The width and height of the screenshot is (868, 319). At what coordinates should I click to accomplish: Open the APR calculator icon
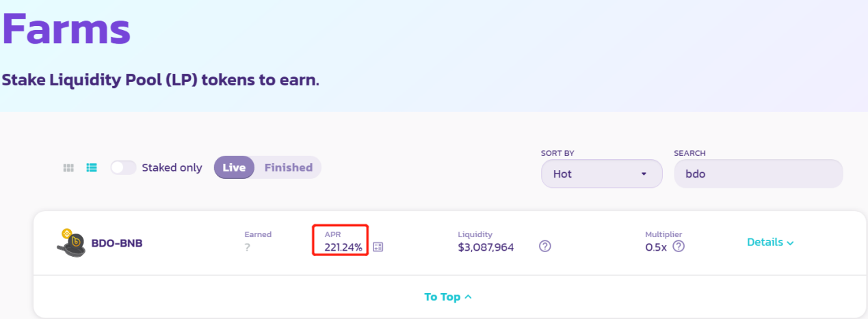(378, 247)
